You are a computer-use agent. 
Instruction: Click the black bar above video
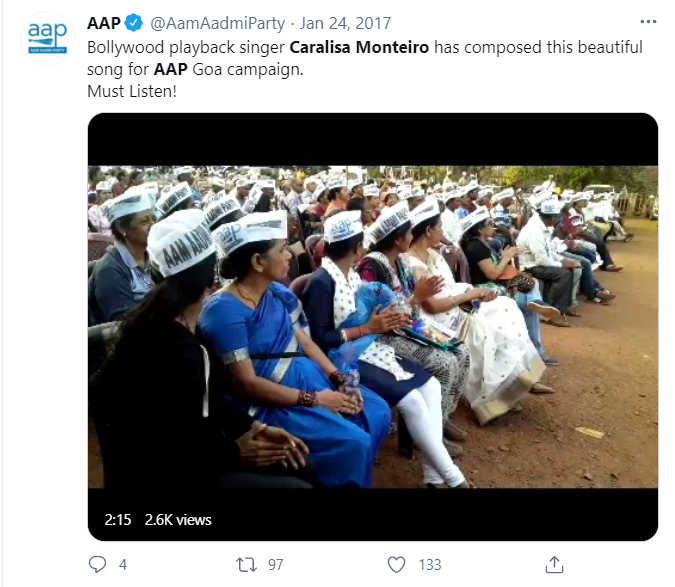372,139
